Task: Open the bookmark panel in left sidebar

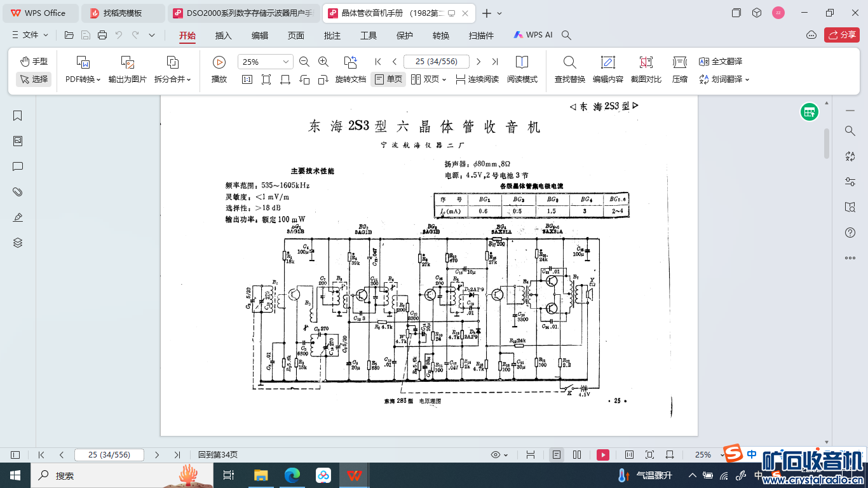Action: 18,116
